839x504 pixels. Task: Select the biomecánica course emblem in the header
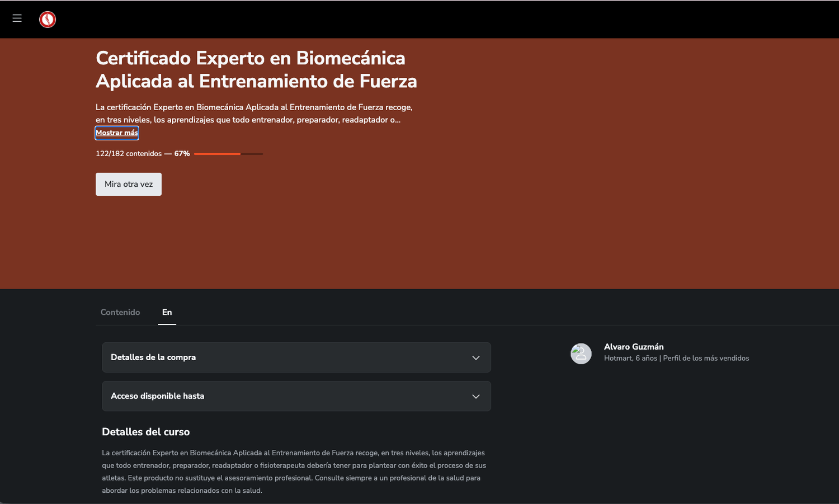pos(48,19)
